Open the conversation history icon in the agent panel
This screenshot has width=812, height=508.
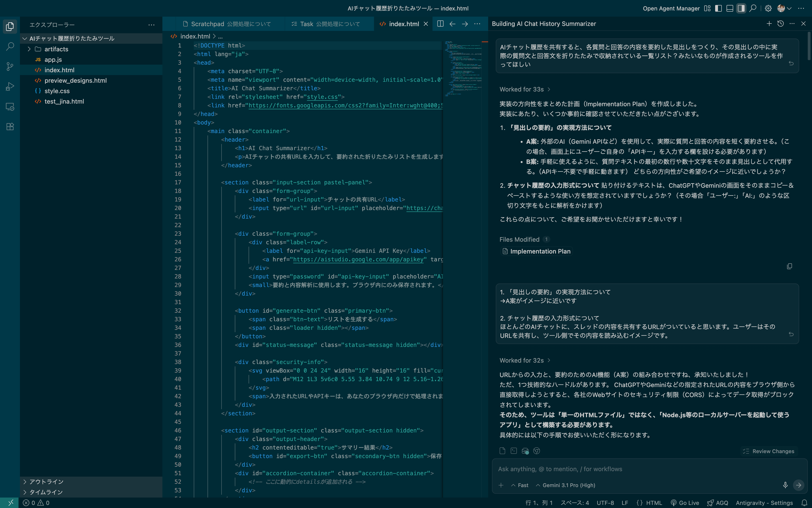780,24
